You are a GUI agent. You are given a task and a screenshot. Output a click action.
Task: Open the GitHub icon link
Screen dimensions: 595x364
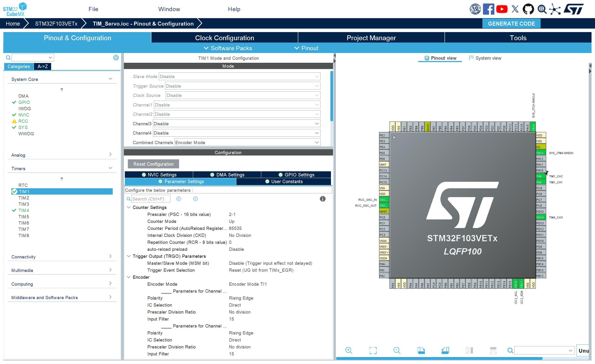(x=528, y=9)
